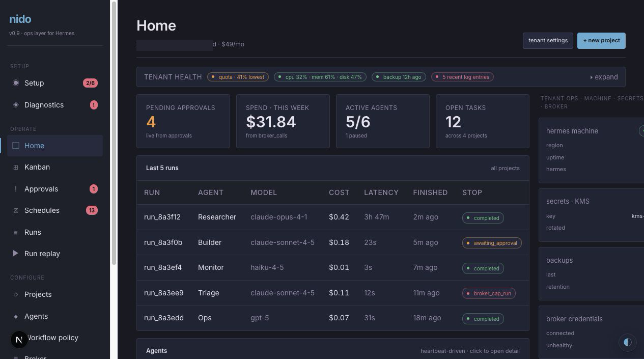
Task: Click the broker credentials card title
Action: point(574,319)
